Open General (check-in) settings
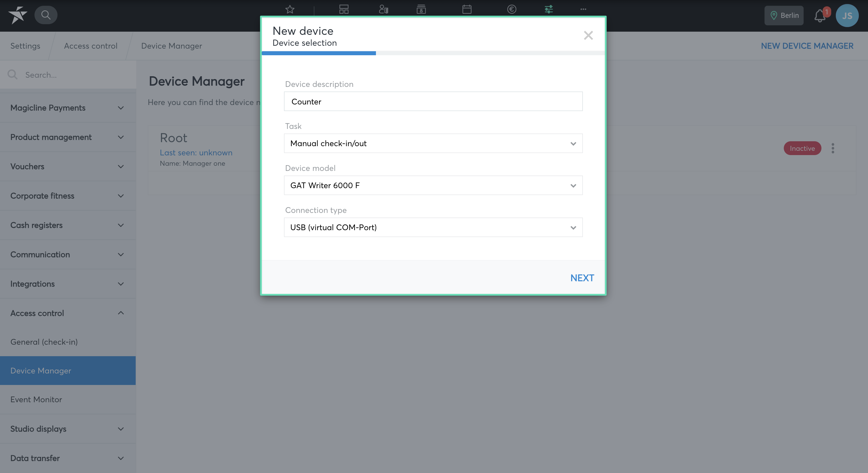 (x=68, y=342)
